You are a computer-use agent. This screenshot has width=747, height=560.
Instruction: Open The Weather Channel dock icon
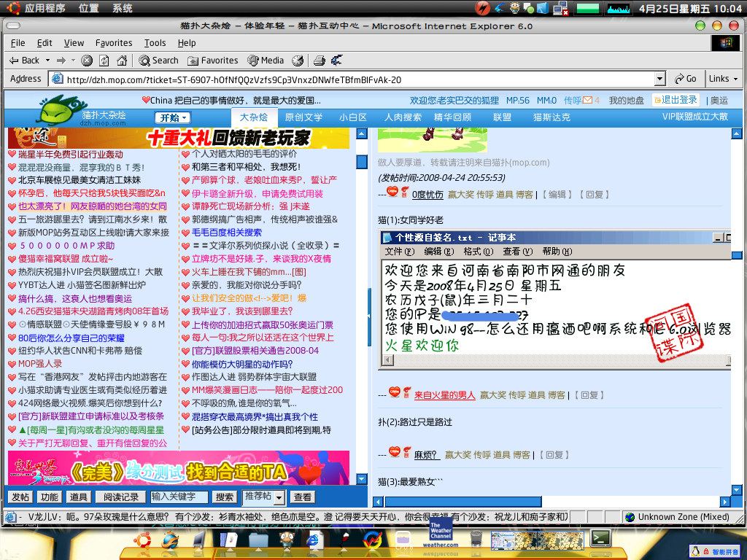441,533
